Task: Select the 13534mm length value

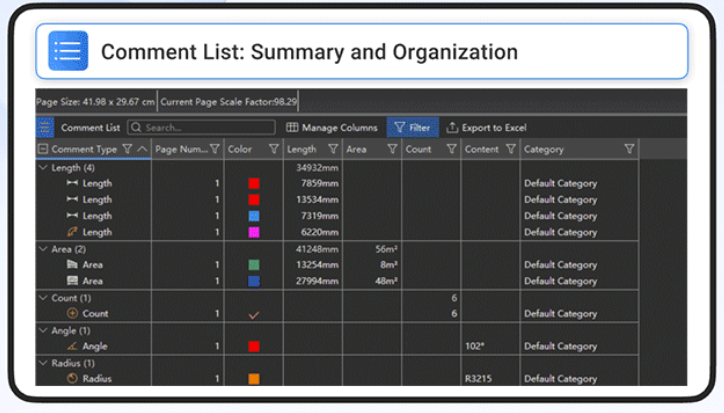Action: [x=317, y=200]
